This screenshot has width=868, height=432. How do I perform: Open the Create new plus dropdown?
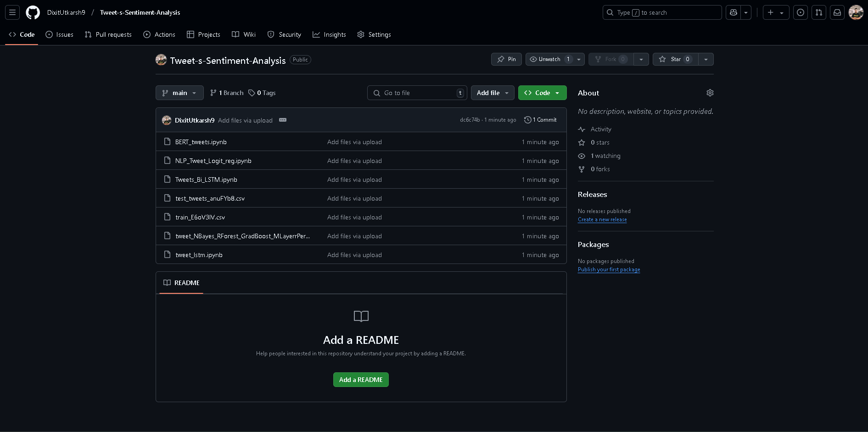click(776, 12)
